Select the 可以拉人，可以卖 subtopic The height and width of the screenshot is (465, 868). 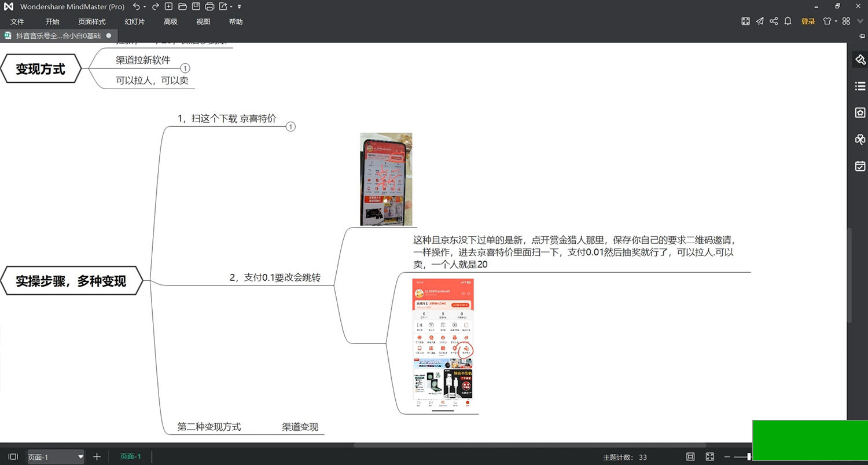click(152, 80)
